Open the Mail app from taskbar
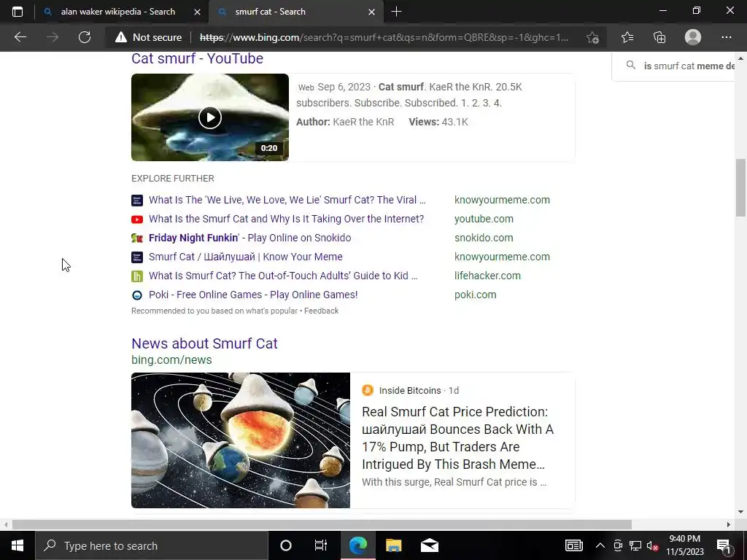 (x=429, y=545)
